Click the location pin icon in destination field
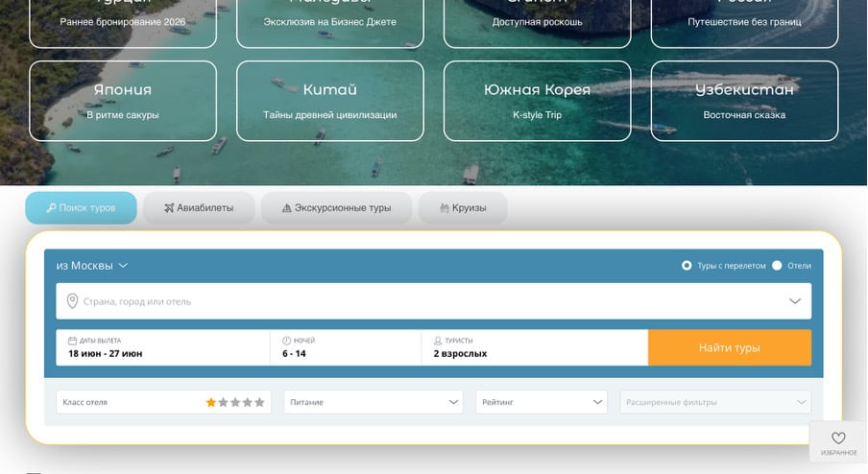Image resolution: width=868 pixels, height=474 pixels. coord(72,301)
